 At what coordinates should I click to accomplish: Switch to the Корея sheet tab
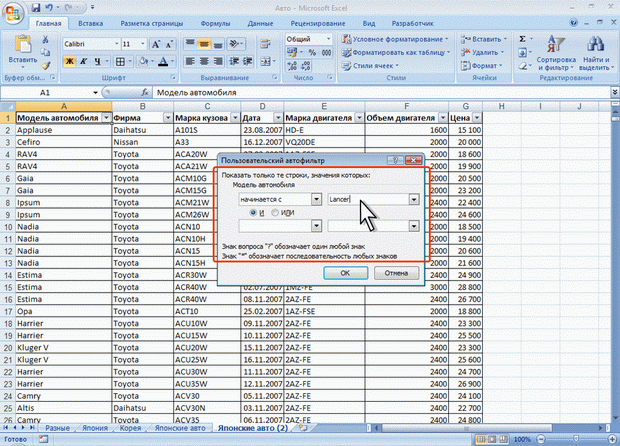point(130,428)
